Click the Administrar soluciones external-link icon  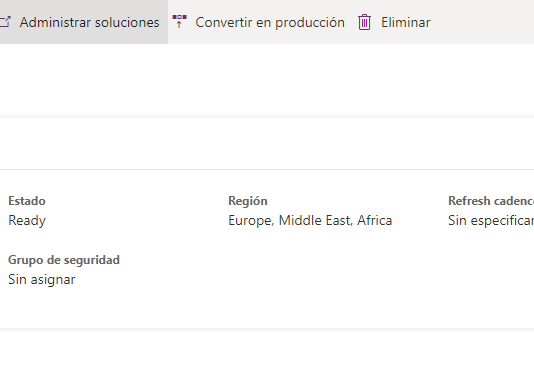[x=5, y=22]
